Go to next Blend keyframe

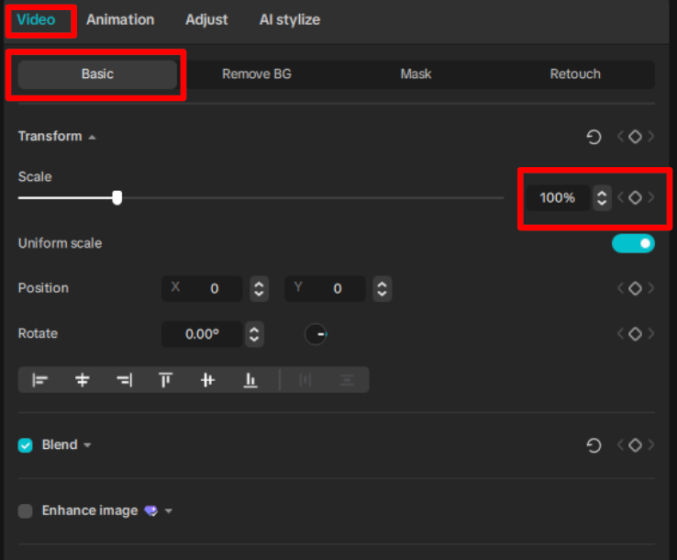pos(650,445)
